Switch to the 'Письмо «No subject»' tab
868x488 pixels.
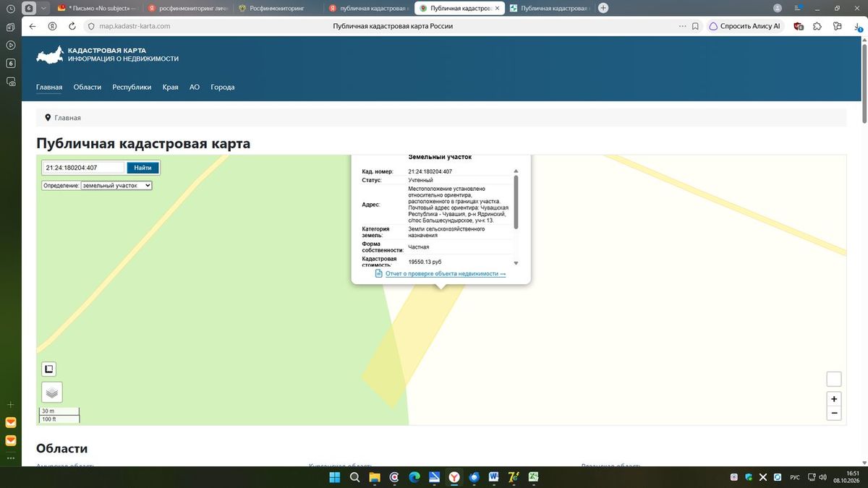click(96, 8)
